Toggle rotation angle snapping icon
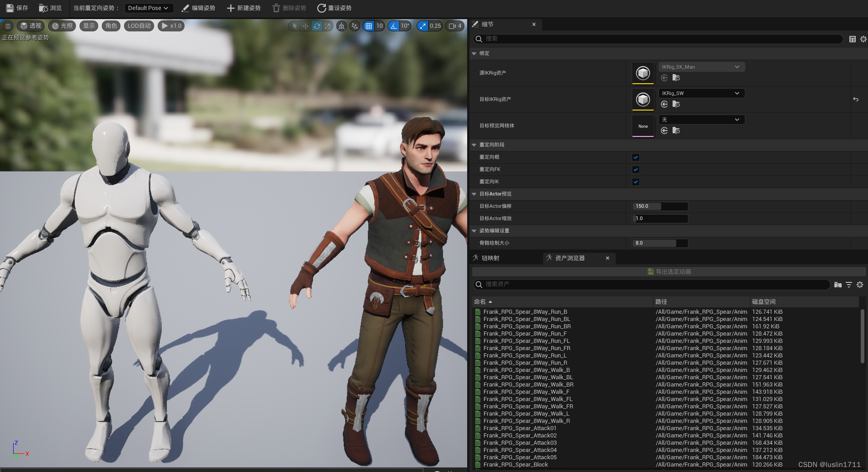Screen dimensions: 868x472 [x=394, y=26]
